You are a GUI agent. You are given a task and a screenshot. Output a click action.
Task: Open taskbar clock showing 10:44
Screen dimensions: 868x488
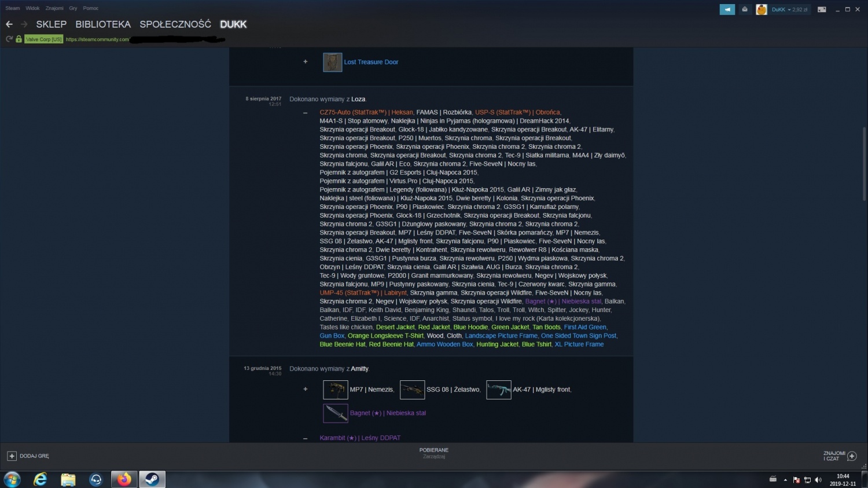pos(843,480)
